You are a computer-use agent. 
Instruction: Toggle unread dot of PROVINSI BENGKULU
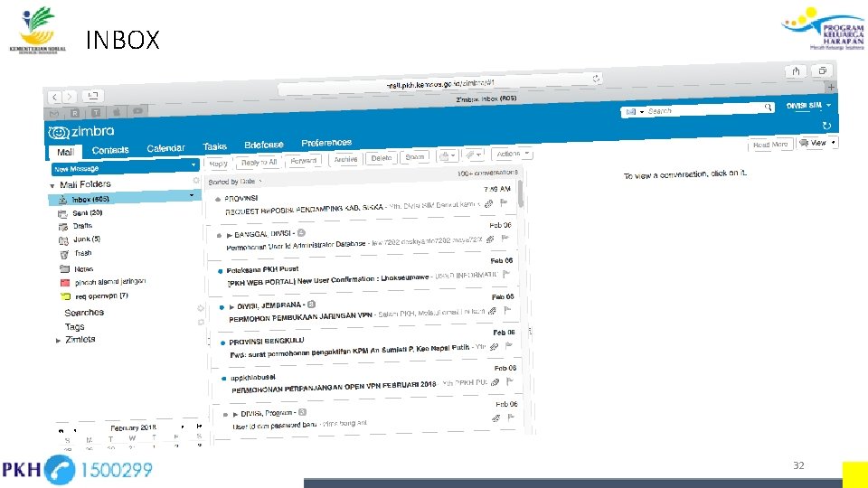(x=223, y=343)
